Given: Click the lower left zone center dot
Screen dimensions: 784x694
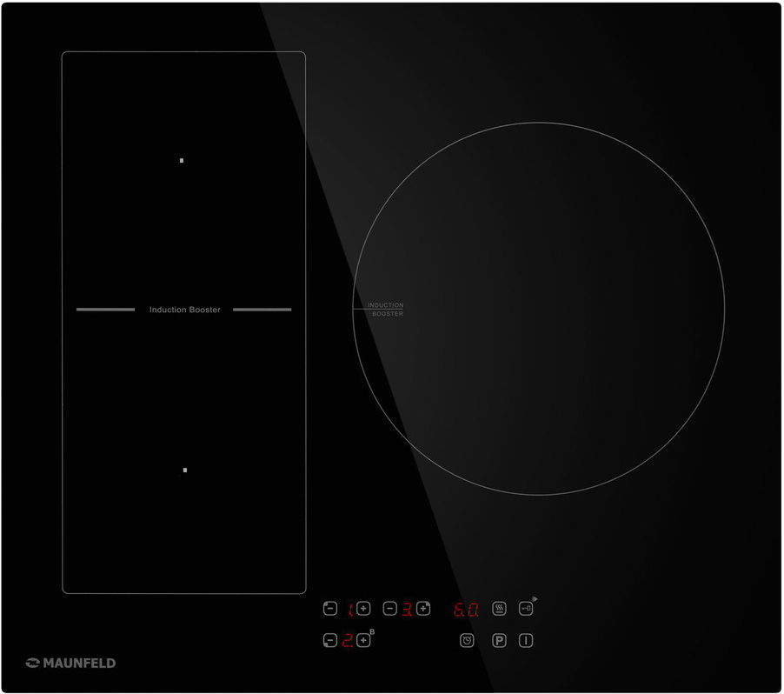Looking at the screenshot, I should coord(185,470).
